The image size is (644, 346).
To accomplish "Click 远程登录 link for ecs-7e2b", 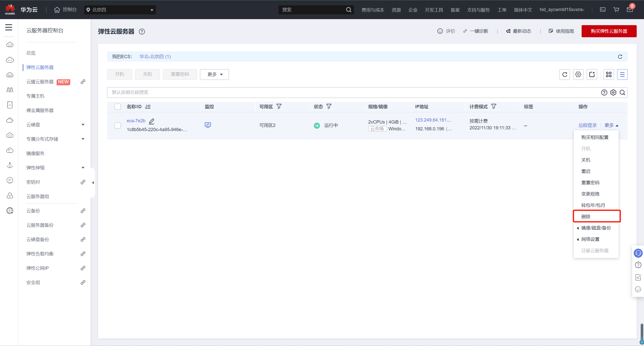I will 588,125.
